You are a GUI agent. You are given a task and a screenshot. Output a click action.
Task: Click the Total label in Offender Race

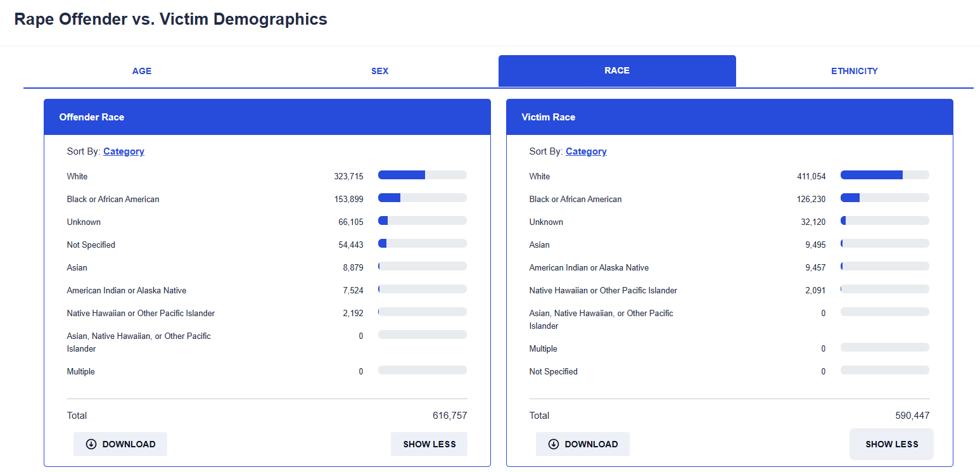point(77,416)
